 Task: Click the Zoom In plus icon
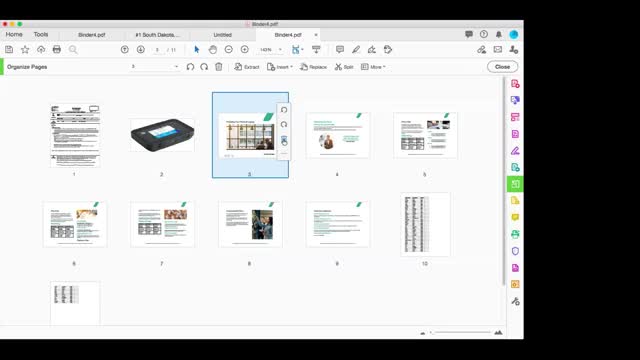tap(244, 50)
